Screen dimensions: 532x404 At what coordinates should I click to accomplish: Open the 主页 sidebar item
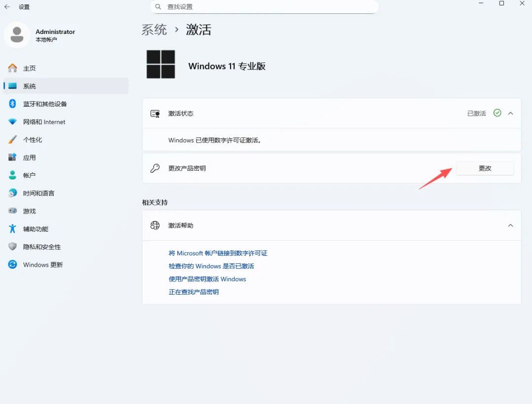tap(66, 68)
